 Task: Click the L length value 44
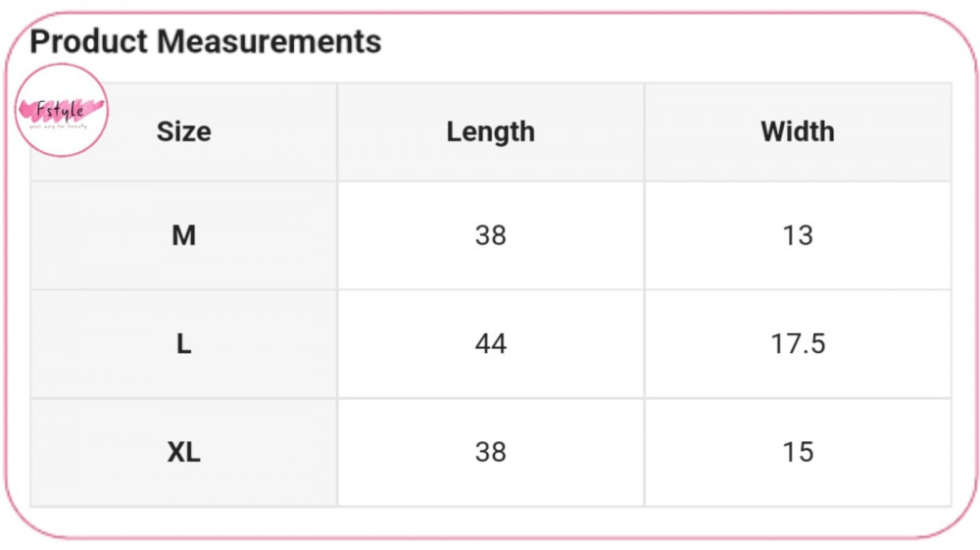tap(491, 344)
